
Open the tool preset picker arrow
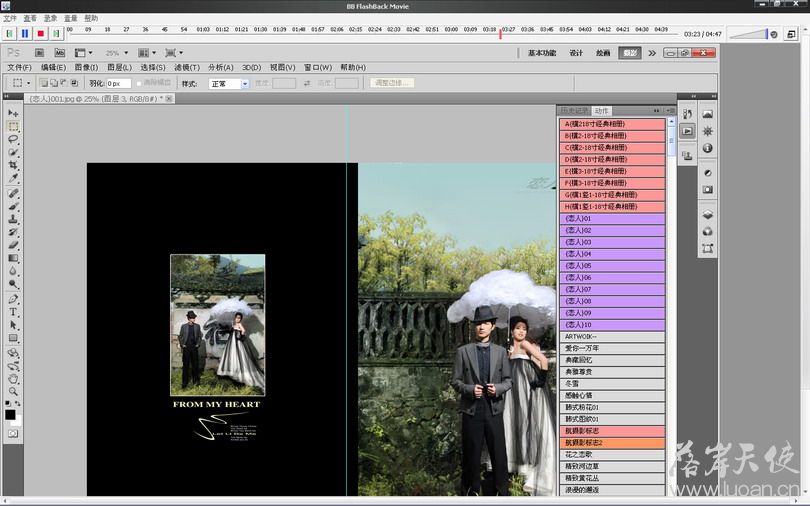pyautogui.click(x=28, y=83)
